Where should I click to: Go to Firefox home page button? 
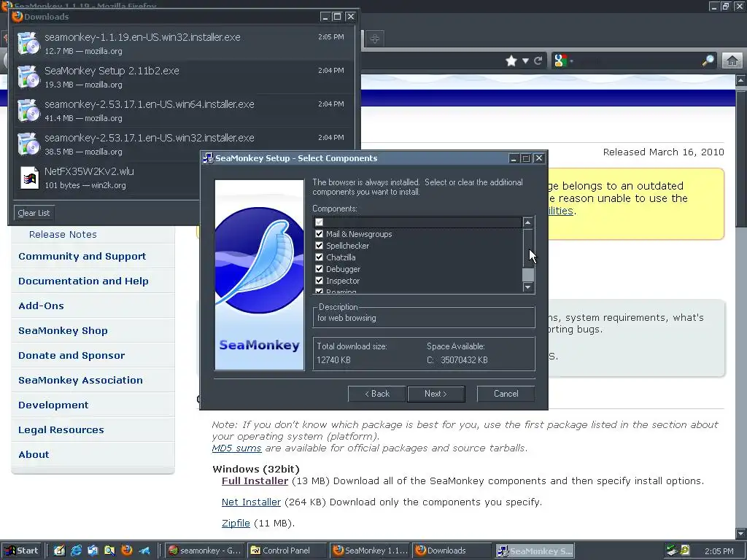[732, 61]
